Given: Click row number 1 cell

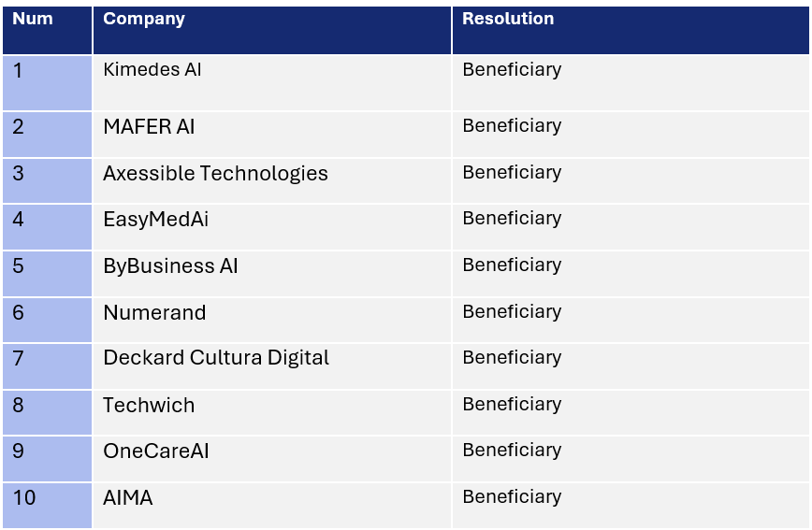Looking at the screenshot, I should tap(19, 70).
